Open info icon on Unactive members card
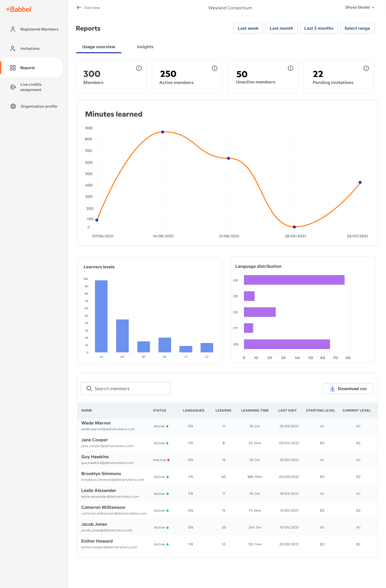 click(x=291, y=68)
